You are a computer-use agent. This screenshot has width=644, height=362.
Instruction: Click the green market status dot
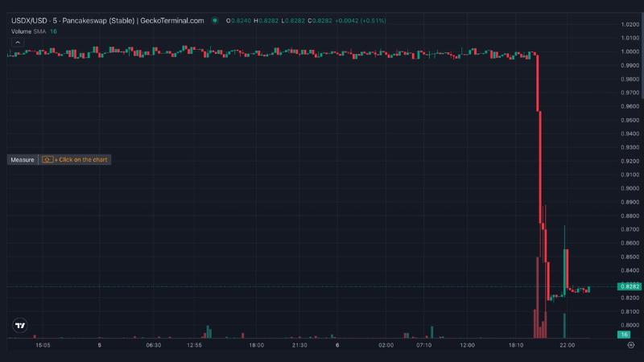[x=215, y=21]
